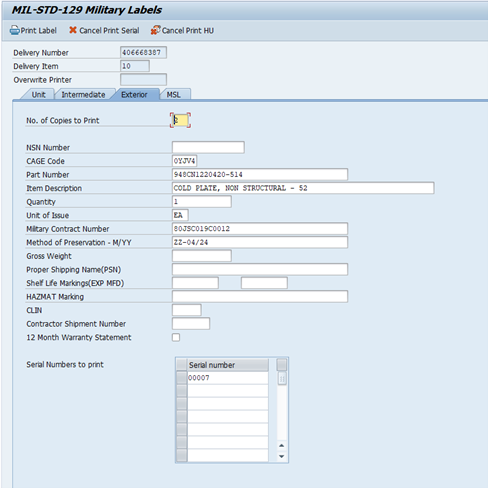Click the second Shelf Life Markings MFD field
This screenshot has height=488, width=488.
pyautogui.click(x=264, y=283)
